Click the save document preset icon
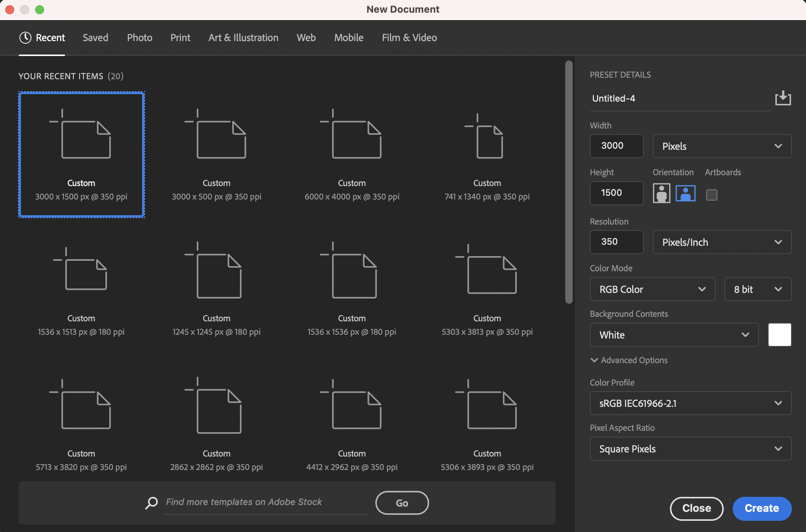Screen dimensions: 806x532 (x=783, y=98)
